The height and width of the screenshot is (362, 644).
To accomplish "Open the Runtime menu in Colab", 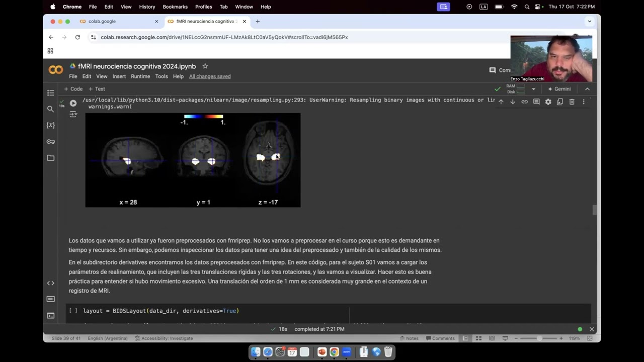I will (x=140, y=76).
